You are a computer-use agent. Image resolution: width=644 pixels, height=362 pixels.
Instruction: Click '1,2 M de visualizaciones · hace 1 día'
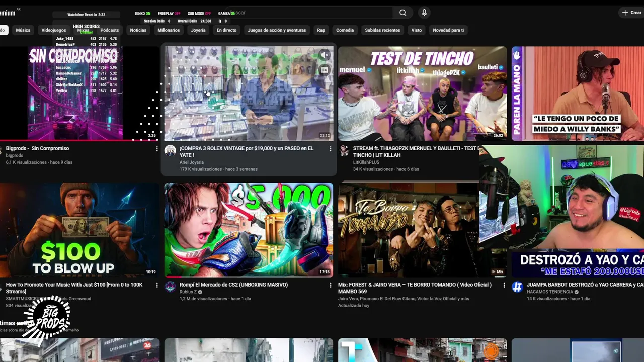[215, 299]
